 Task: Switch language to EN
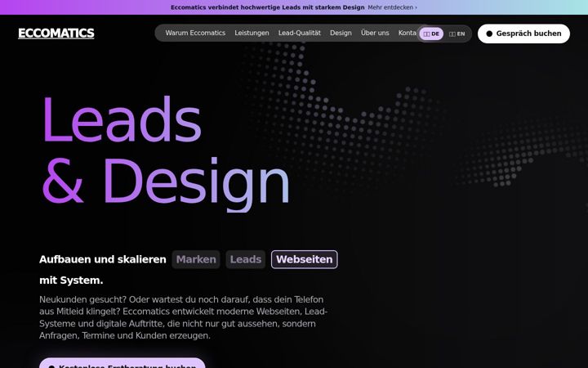coord(457,34)
